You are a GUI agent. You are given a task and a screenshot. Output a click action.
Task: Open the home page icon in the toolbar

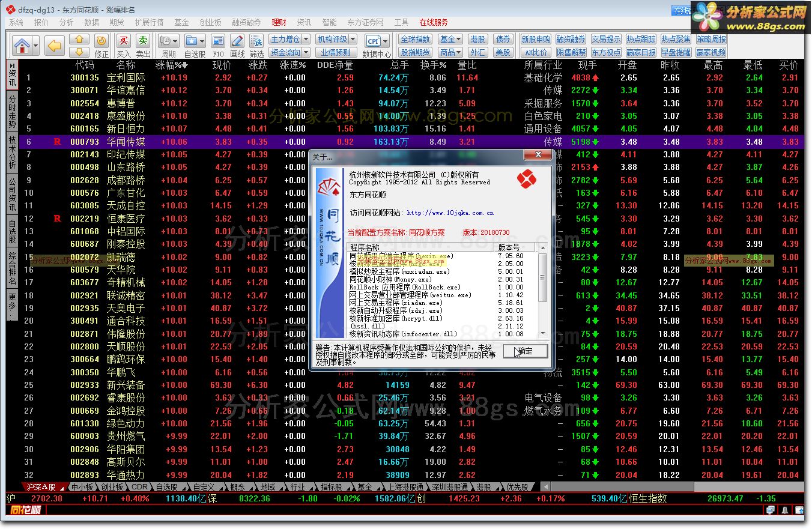(x=22, y=45)
